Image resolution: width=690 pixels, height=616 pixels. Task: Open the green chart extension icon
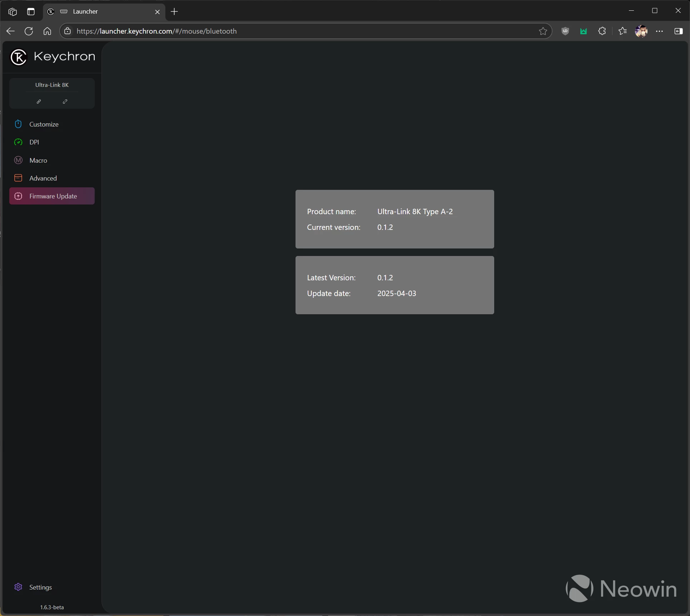(x=584, y=31)
